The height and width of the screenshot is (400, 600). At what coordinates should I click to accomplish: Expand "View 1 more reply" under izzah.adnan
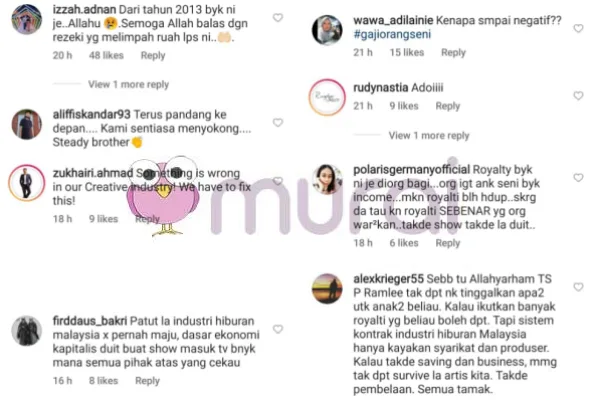tap(128, 84)
